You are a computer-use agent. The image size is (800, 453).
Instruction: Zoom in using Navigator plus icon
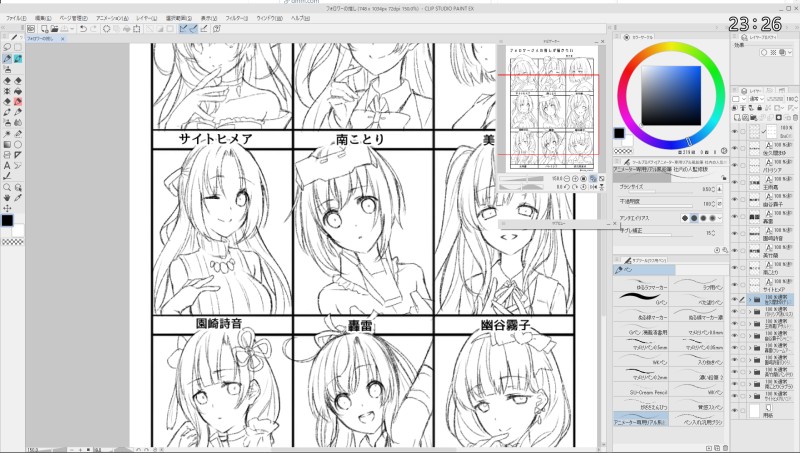[575, 179]
